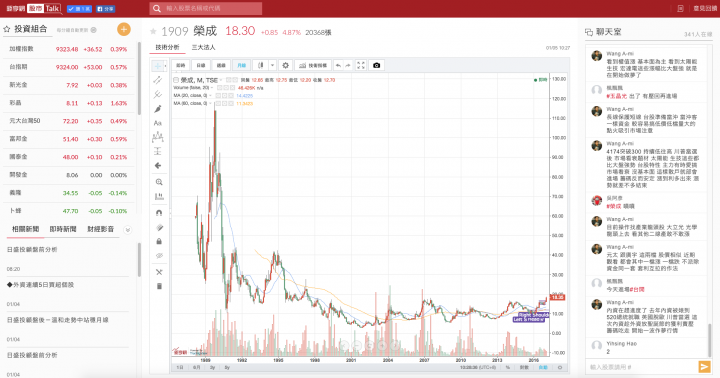Switch to 週線 weekly interval

click(x=221, y=65)
